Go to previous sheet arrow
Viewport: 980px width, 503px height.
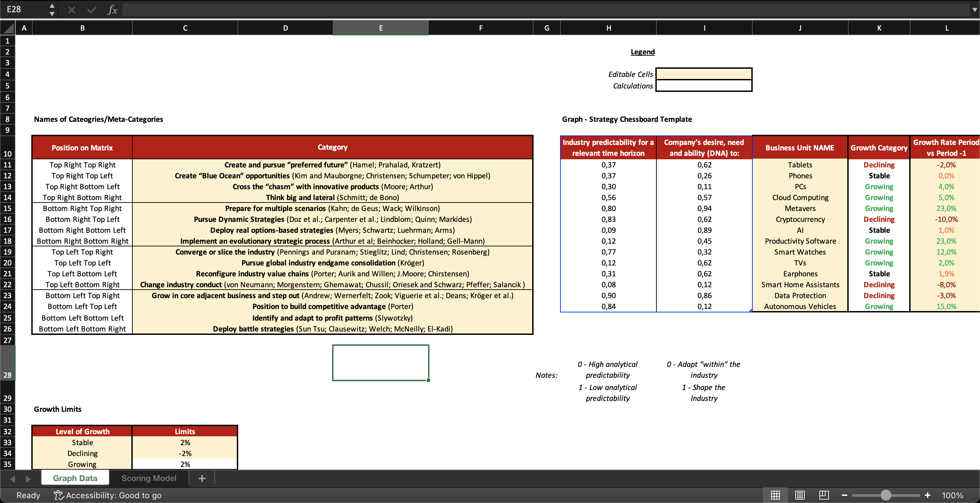[13, 478]
